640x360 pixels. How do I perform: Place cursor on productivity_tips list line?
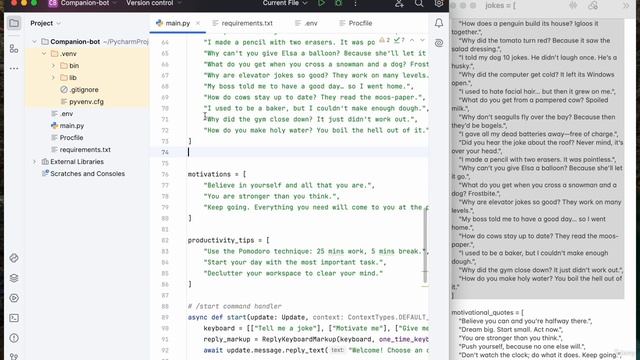pyautogui.click(x=229, y=240)
